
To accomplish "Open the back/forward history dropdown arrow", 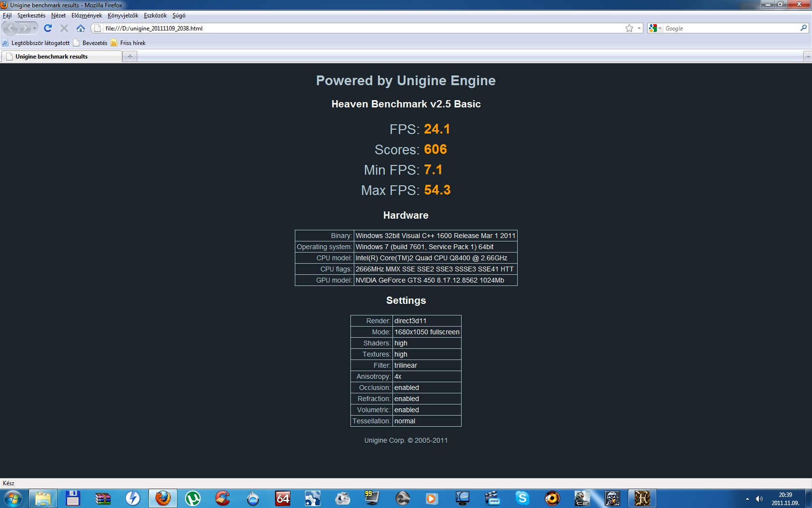I will point(34,28).
